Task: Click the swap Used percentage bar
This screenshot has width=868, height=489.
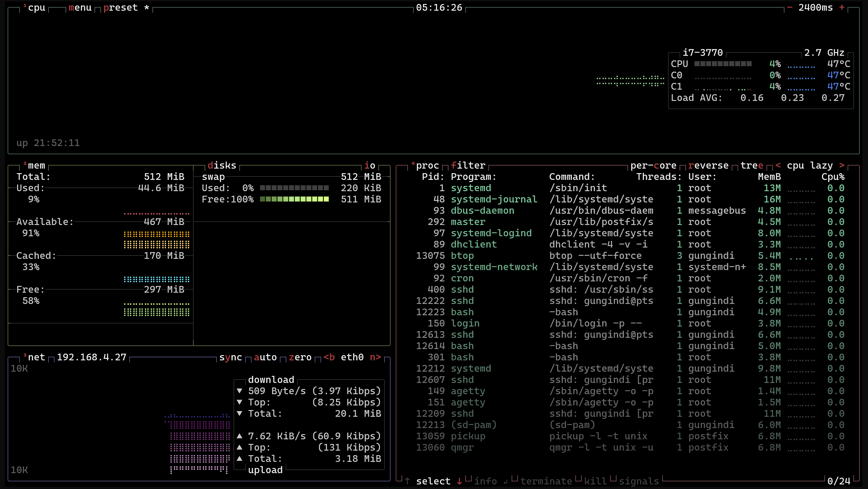Action: (294, 188)
